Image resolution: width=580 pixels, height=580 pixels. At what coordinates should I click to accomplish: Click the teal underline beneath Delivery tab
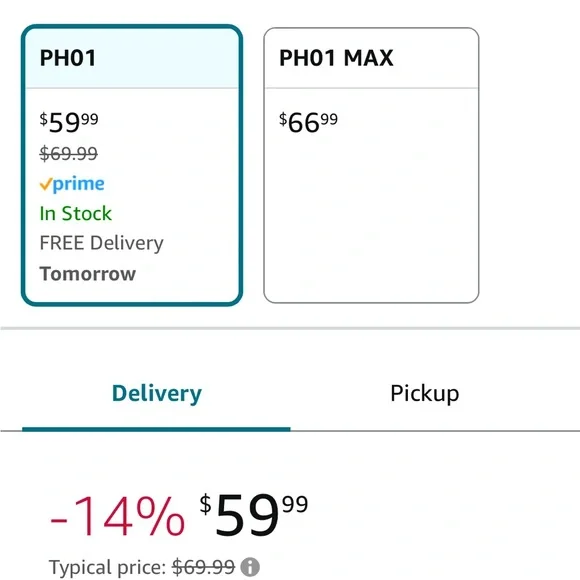click(x=156, y=429)
